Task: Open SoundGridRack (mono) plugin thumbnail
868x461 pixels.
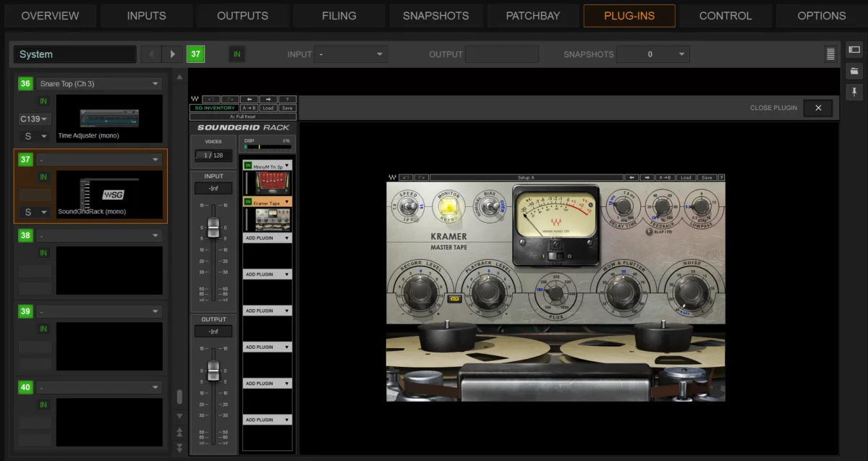Action: coord(109,195)
